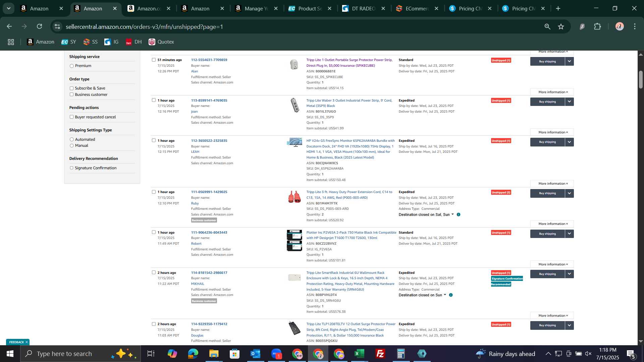Select checkbox for order 112-5554631-7709859
The width and height of the screenshot is (644, 362).
(x=154, y=60)
